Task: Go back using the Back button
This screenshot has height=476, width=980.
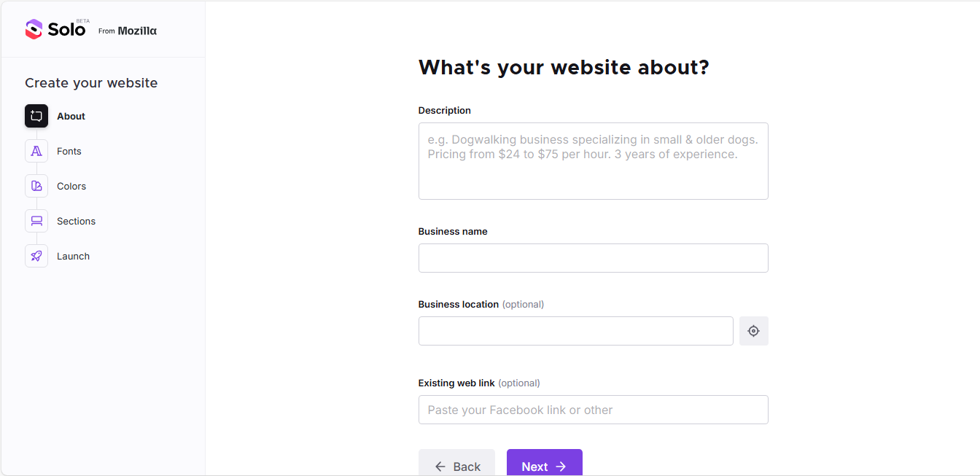Action: (456, 463)
